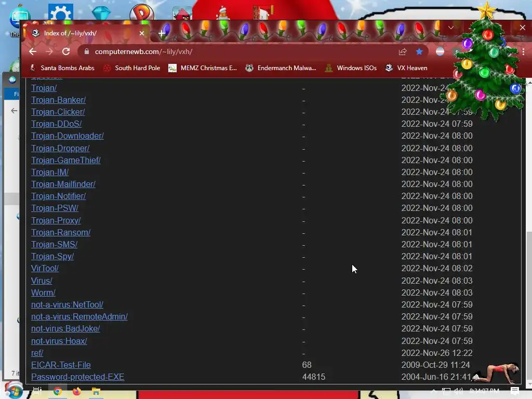Open the Trojan-PSW/ directory link

pos(55,208)
